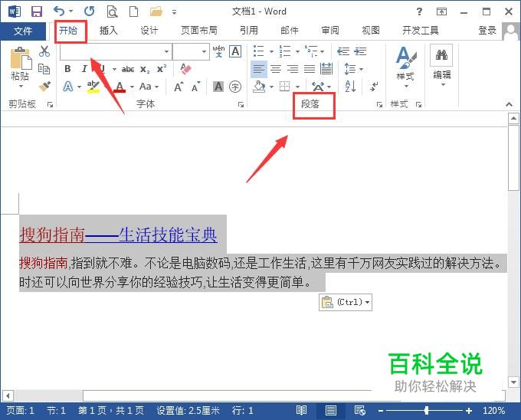Select the Format Painter brush
The height and width of the screenshot is (420, 521).
tap(44, 87)
